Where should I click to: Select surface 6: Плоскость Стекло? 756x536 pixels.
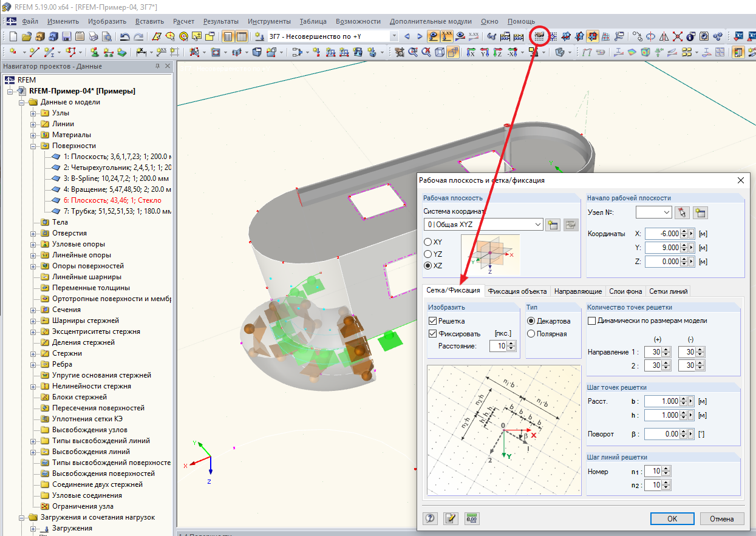pos(112,200)
